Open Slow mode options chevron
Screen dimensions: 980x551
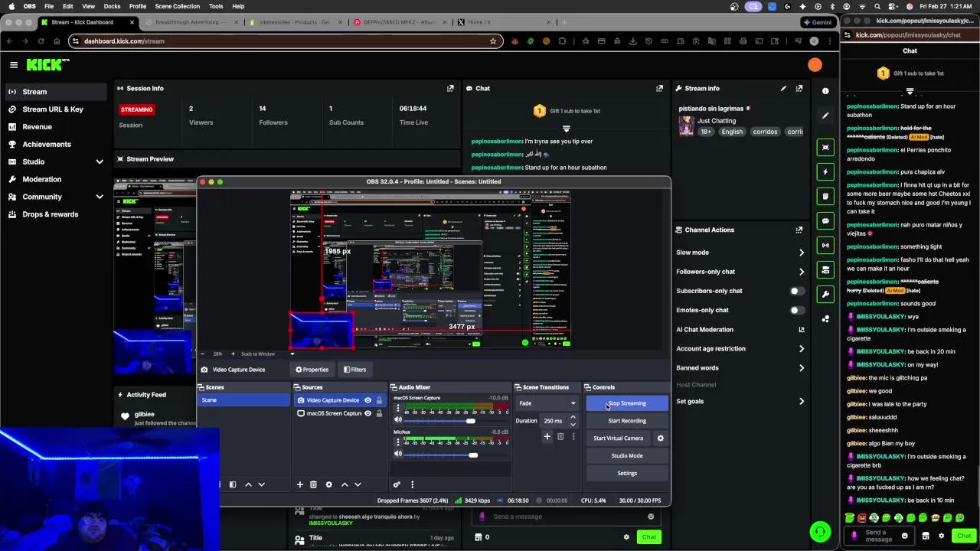[x=802, y=253]
